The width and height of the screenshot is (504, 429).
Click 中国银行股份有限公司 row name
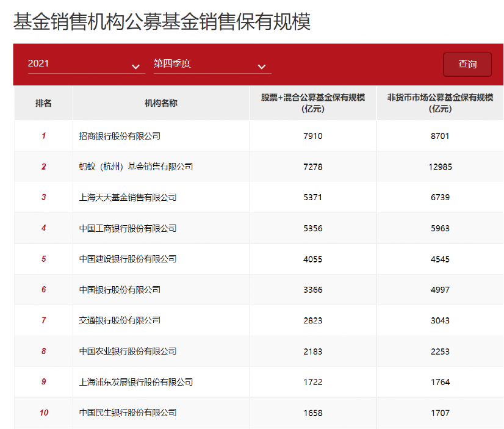click(120, 289)
